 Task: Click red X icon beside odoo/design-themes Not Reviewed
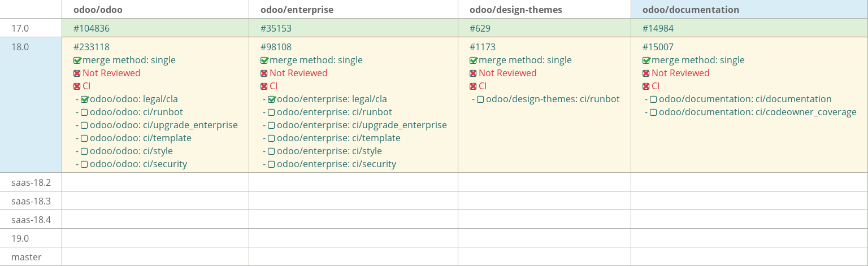point(473,73)
